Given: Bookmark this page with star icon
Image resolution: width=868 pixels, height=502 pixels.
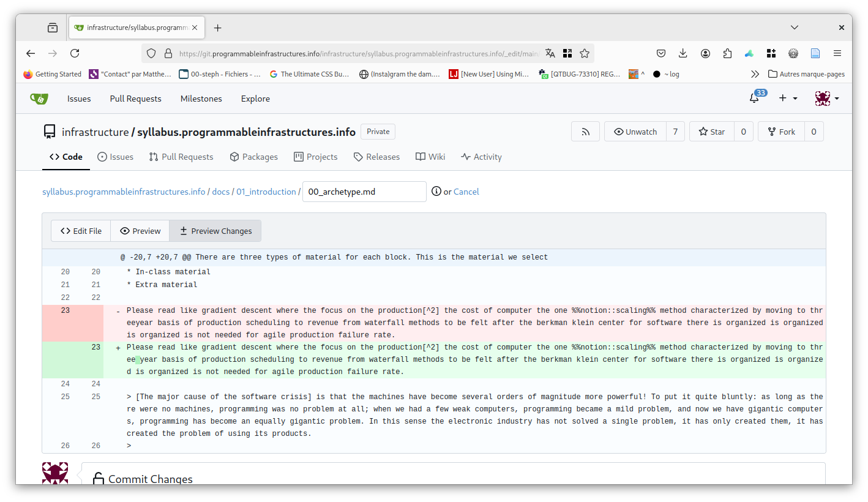Looking at the screenshot, I should coord(585,53).
